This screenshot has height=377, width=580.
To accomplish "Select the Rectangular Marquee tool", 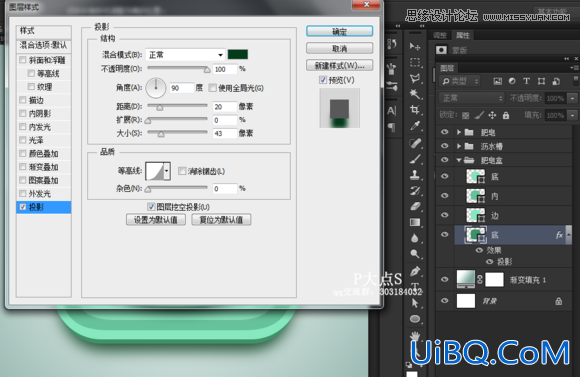I will click(415, 62).
